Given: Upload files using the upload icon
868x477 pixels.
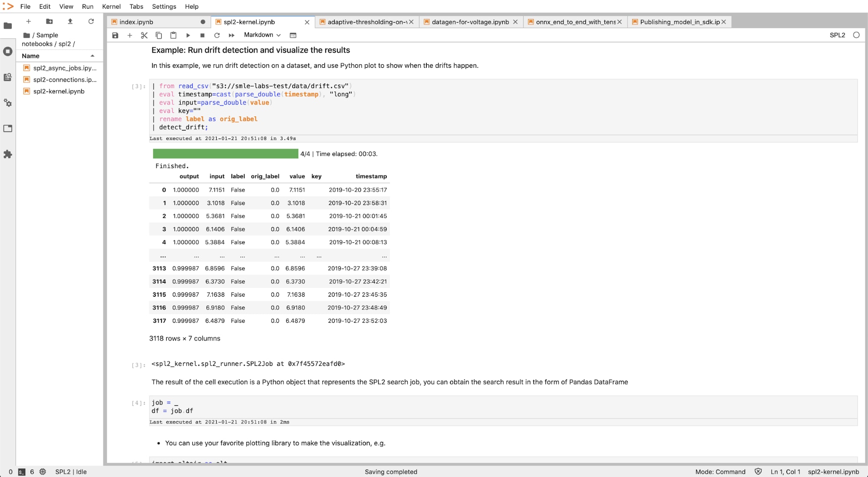Looking at the screenshot, I should pos(70,21).
